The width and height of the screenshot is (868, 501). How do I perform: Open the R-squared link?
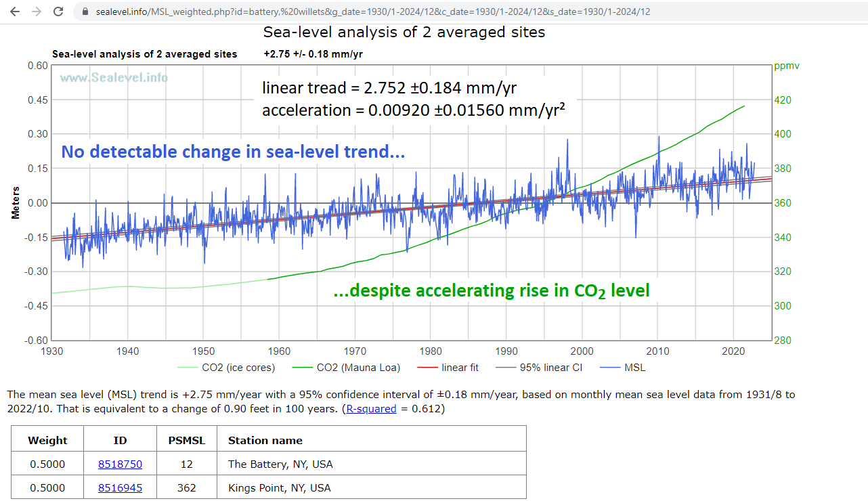tap(371, 409)
